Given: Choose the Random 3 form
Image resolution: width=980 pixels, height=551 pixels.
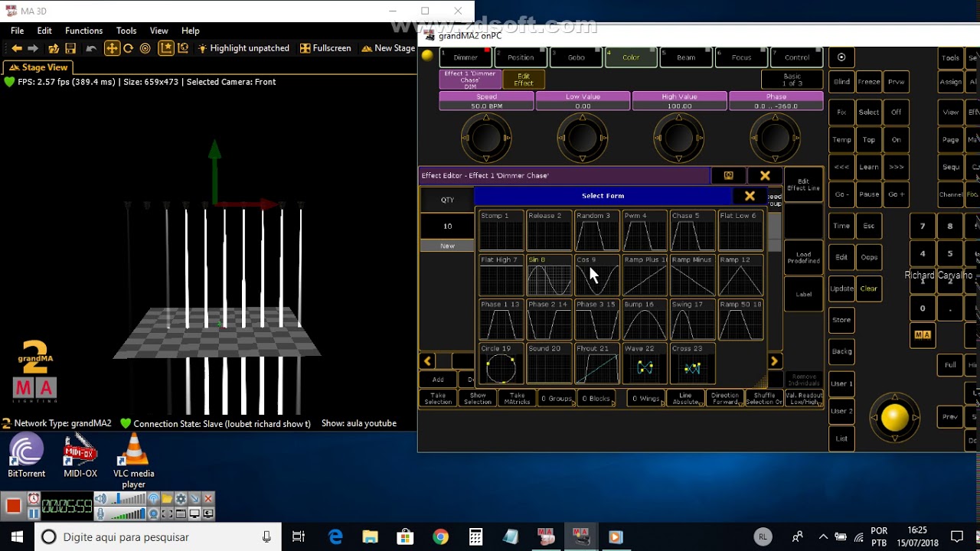Looking at the screenshot, I should (597, 231).
